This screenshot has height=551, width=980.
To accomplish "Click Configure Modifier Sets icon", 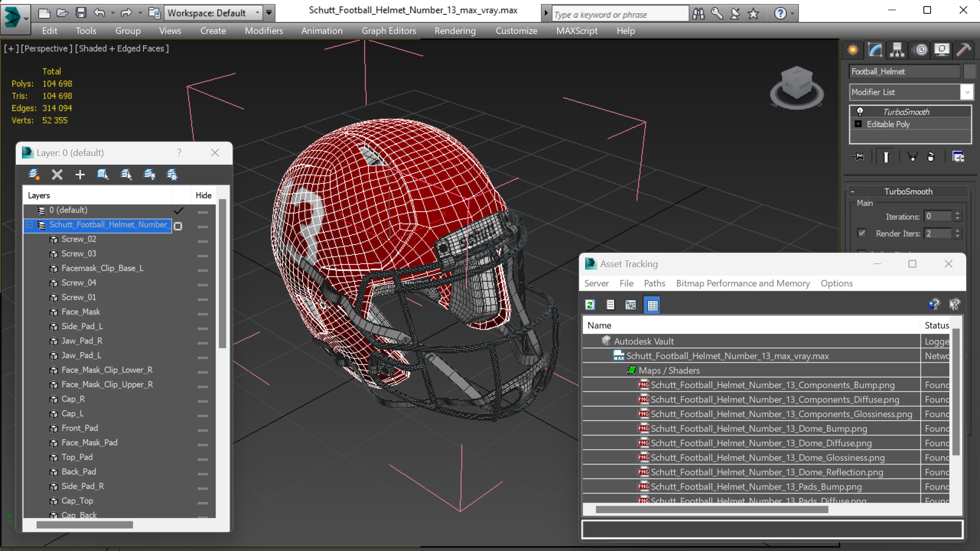I will point(959,157).
